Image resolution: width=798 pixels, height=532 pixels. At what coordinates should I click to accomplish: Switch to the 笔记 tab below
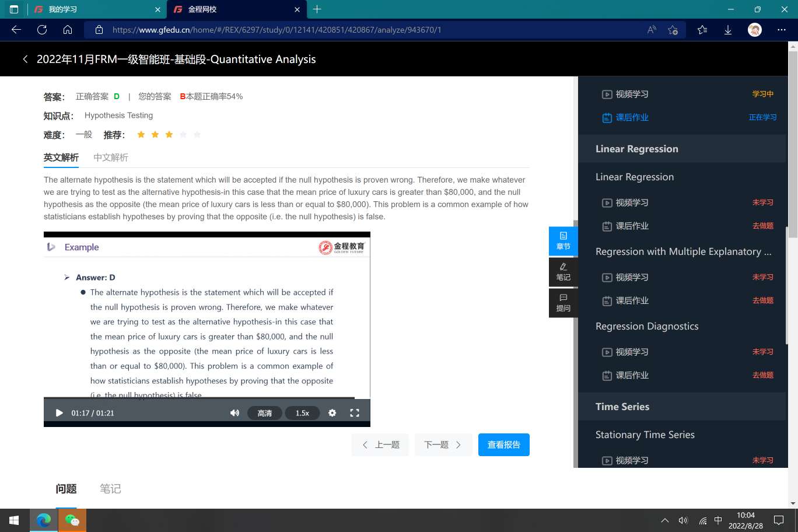click(x=110, y=489)
